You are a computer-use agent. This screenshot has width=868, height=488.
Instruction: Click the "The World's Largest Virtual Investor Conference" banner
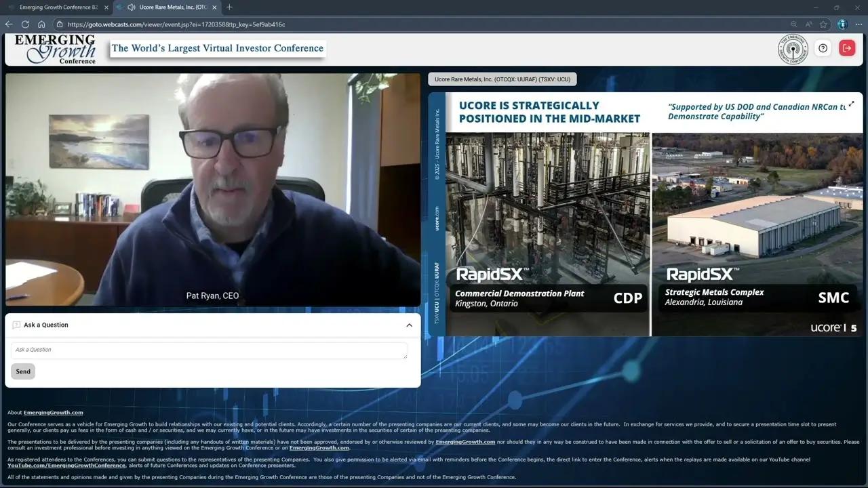[218, 48]
